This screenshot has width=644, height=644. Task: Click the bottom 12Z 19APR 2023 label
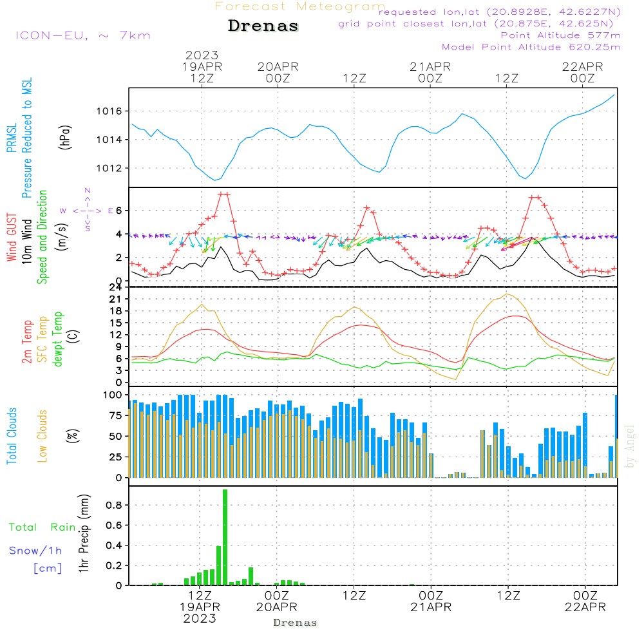[200, 607]
